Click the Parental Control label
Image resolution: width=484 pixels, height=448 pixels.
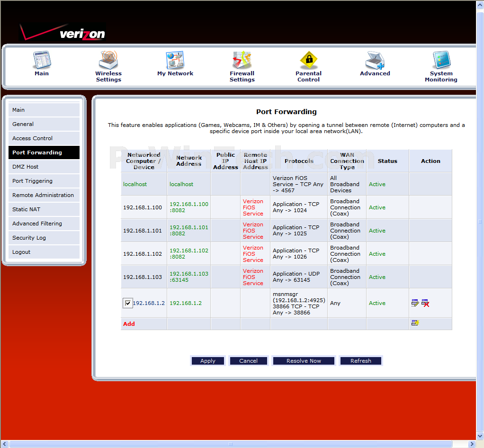[x=309, y=77]
